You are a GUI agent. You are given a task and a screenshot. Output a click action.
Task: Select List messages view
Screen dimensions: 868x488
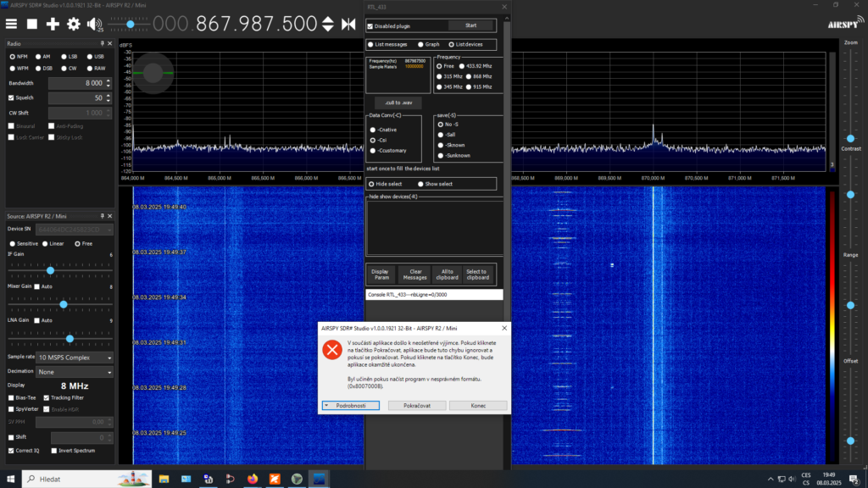[371, 44]
